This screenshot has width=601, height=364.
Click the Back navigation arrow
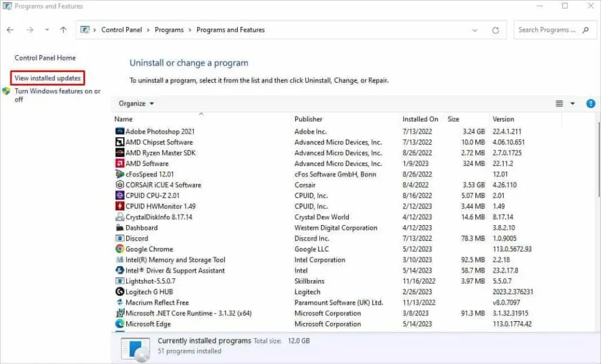[10, 29]
